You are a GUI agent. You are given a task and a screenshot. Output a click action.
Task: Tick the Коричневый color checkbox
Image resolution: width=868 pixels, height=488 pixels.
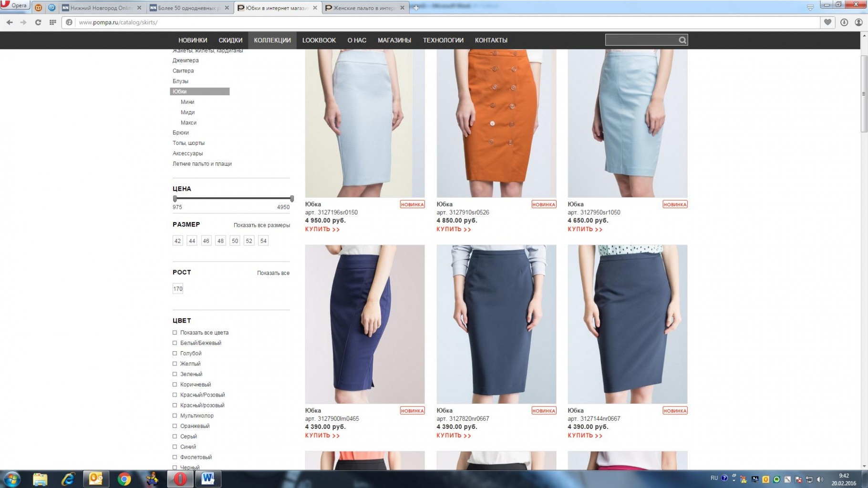coord(175,385)
